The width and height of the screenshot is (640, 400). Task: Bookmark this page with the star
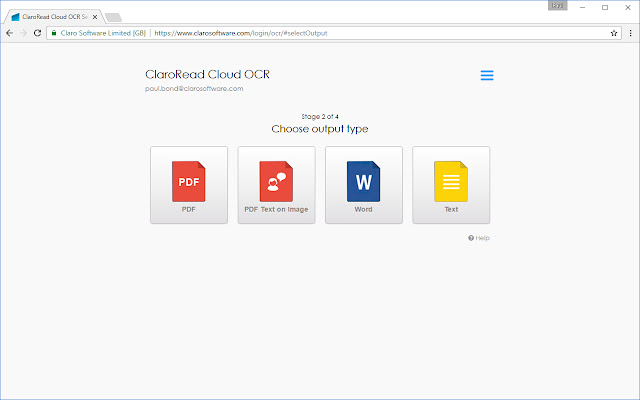pos(613,33)
